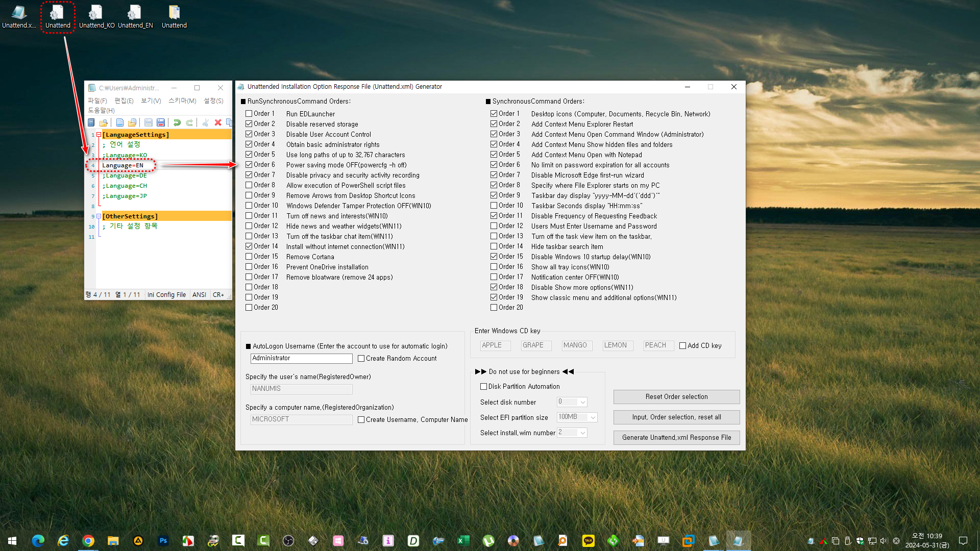Click the red X delete toolbar icon
Image resolution: width=980 pixels, height=551 pixels.
(x=218, y=122)
